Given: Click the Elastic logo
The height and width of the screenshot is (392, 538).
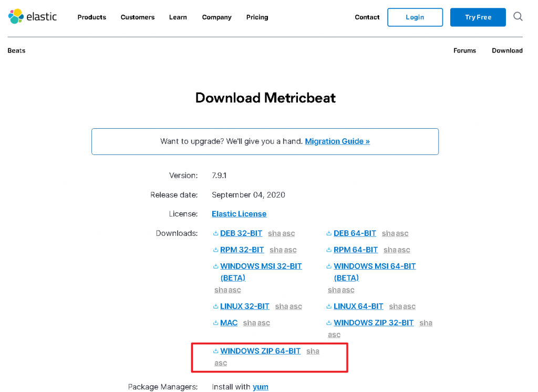Looking at the screenshot, I should (x=33, y=16).
